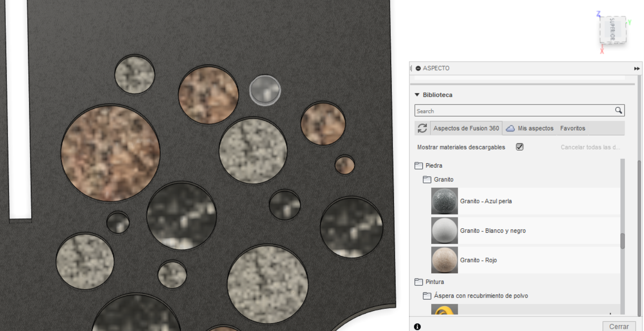The height and width of the screenshot is (331, 644).
Task: Click the Granito - Rojo text
Action: click(x=478, y=260)
